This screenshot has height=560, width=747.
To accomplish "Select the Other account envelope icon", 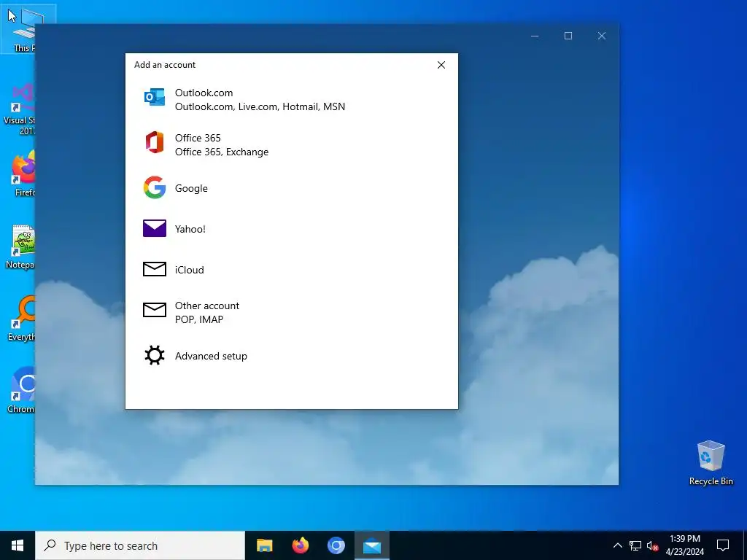I will point(155,310).
